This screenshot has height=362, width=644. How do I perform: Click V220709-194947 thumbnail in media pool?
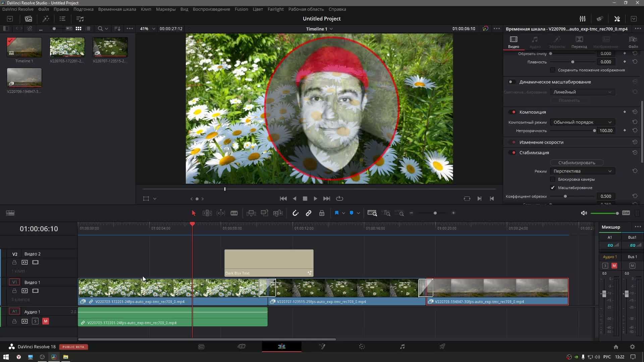(24, 77)
